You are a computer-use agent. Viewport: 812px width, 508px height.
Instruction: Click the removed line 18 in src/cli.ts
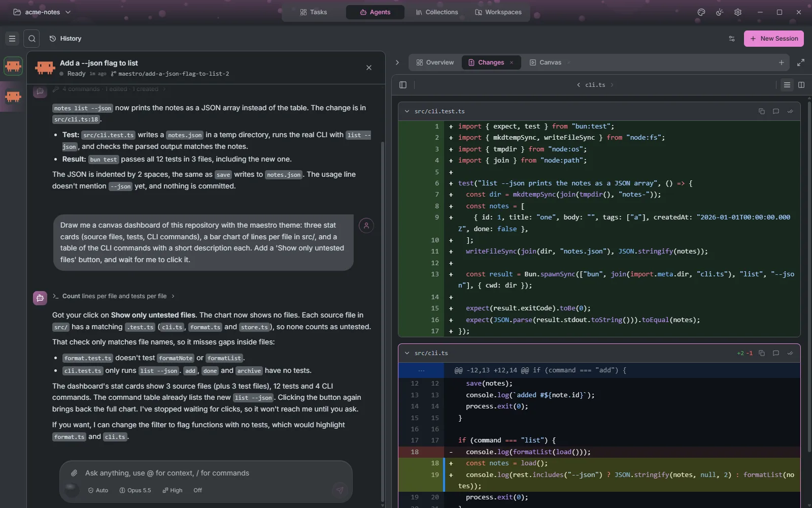[x=599, y=452]
